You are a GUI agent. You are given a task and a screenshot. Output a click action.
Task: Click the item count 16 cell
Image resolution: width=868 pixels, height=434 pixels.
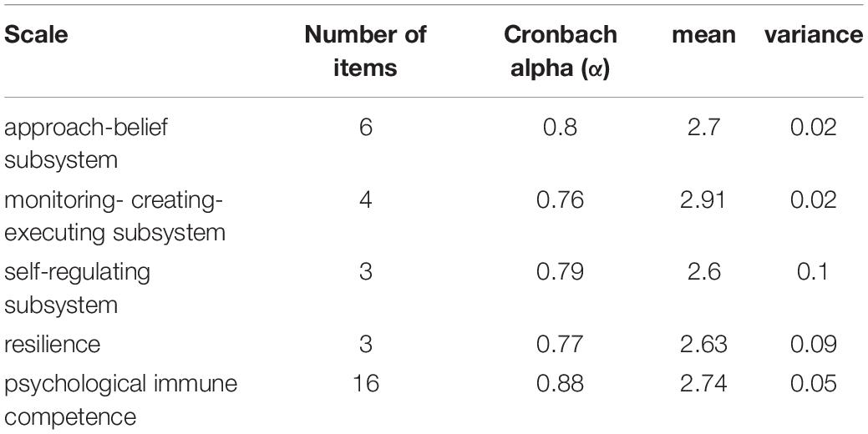point(365,384)
